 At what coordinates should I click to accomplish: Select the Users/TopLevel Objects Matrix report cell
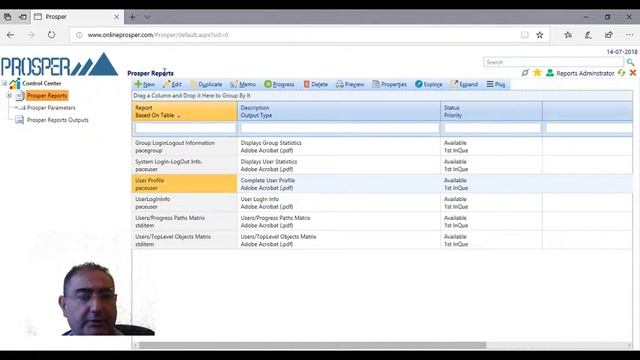tap(184, 240)
